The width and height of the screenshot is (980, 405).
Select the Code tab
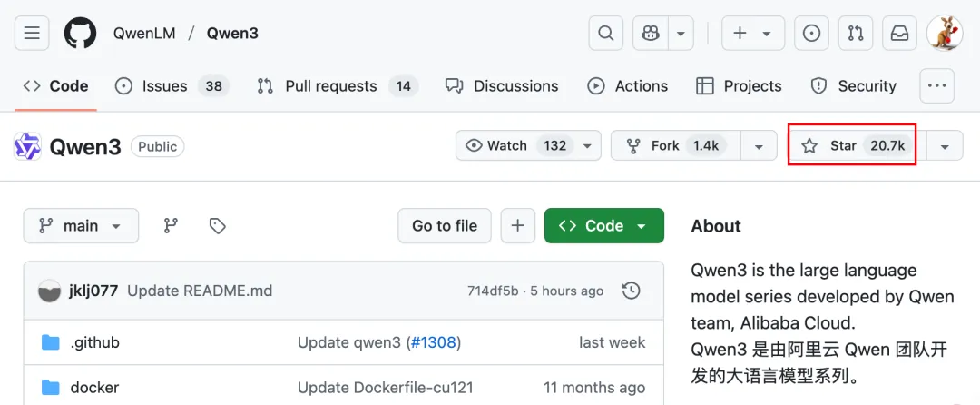tap(55, 86)
